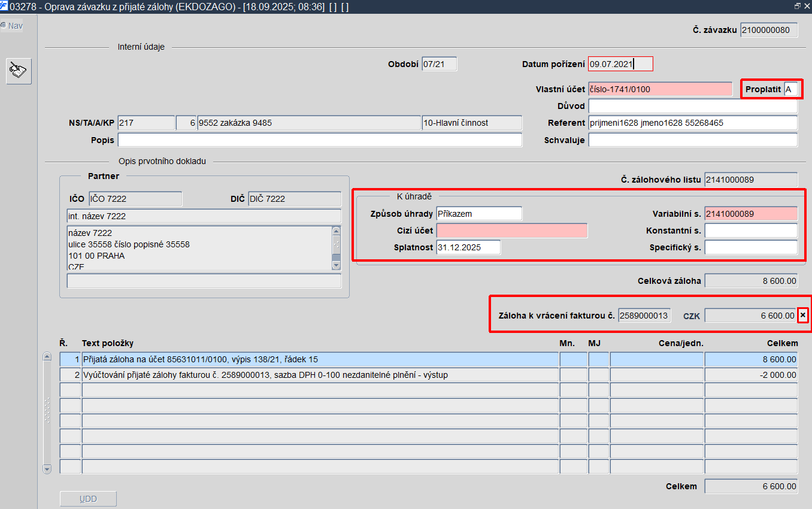Click items table scroll-down arrow
The width and height of the screenshot is (812, 509).
tap(47, 469)
